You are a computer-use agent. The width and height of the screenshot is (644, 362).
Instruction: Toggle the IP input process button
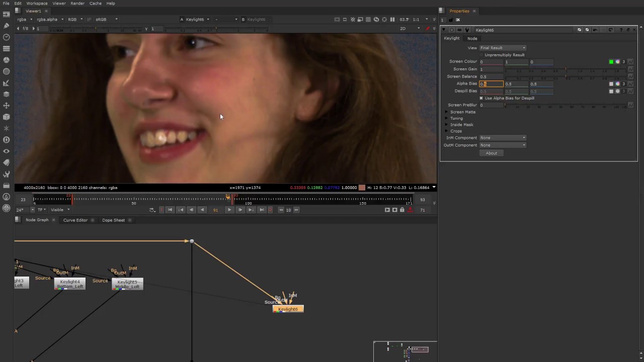(89, 20)
